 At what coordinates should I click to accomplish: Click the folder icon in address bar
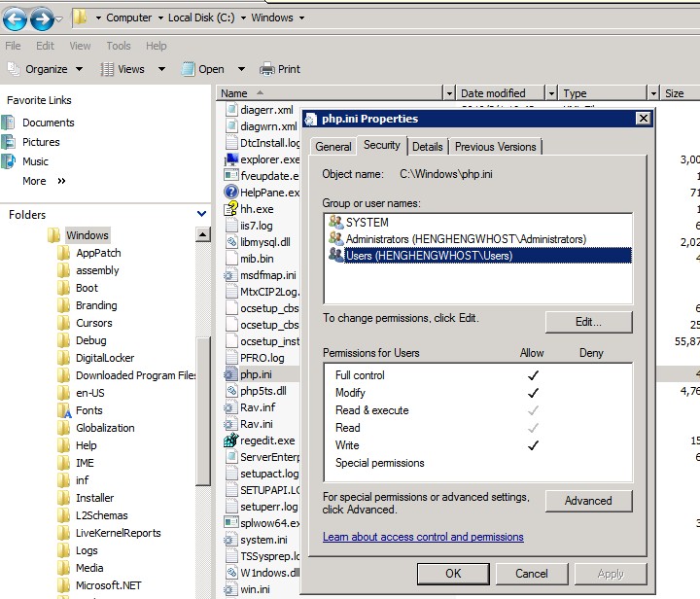pyautogui.click(x=81, y=18)
